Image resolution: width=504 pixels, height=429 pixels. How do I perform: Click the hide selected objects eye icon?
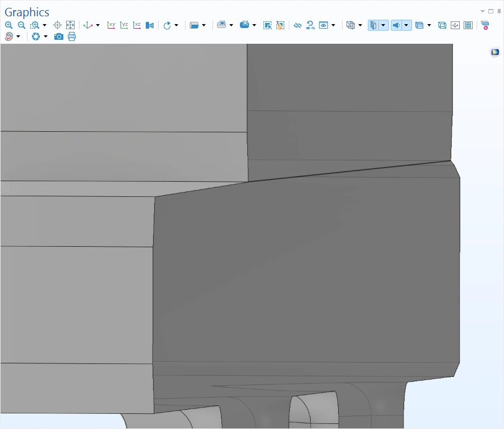point(298,25)
